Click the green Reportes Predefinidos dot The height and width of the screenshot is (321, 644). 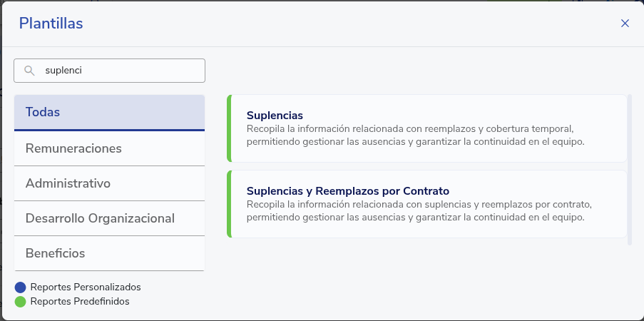tap(20, 302)
